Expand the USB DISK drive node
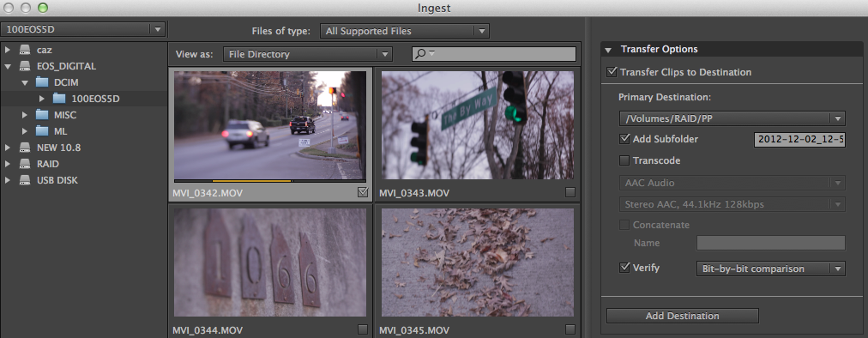The height and width of the screenshot is (338, 868). (x=7, y=181)
